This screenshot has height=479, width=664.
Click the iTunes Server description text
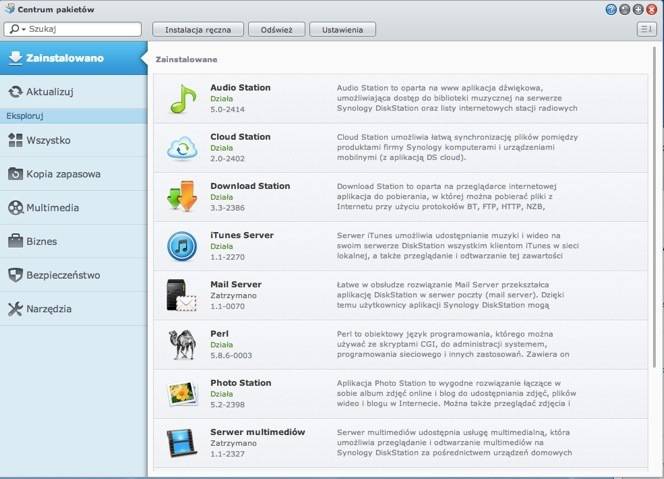click(x=458, y=245)
